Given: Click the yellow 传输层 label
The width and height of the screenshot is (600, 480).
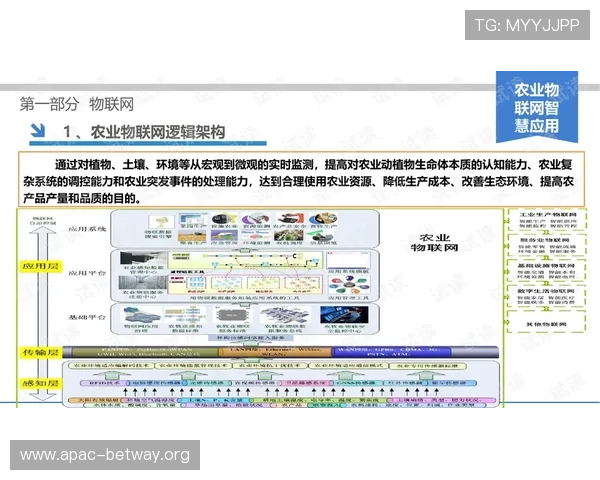Looking at the screenshot, I should point(41,352).
